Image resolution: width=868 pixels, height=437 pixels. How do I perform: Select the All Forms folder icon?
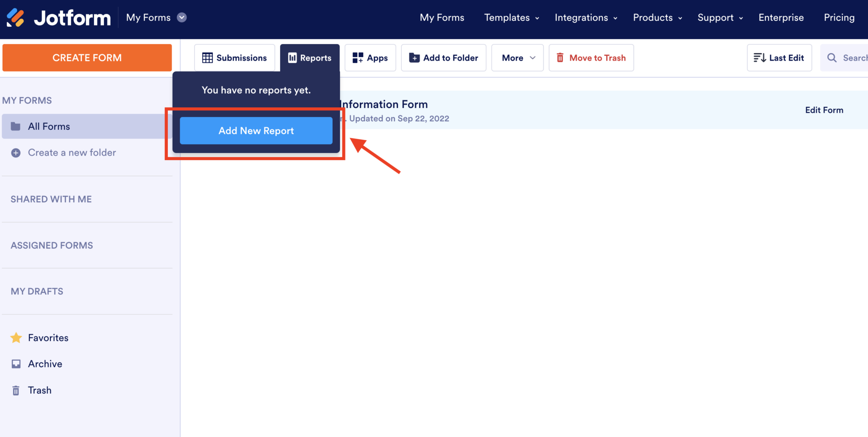point(16,126)
